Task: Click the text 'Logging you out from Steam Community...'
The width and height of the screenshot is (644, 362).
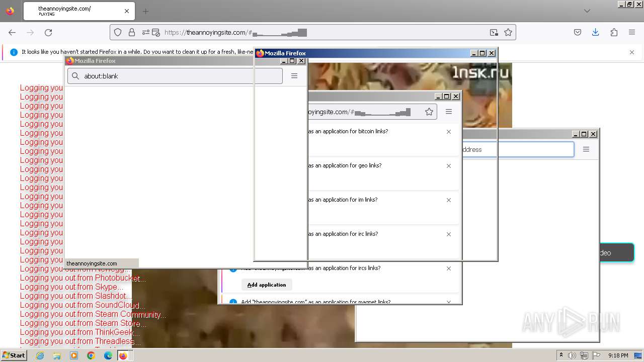Action: 93,314
